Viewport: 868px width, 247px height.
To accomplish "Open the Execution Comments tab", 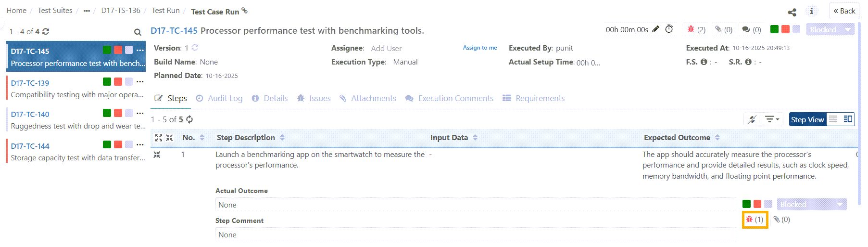I will coord(450,98).
